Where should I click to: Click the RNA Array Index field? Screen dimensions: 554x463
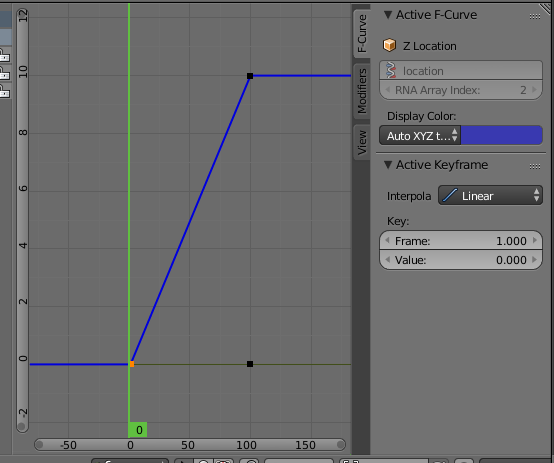click(x=461, y=90)
